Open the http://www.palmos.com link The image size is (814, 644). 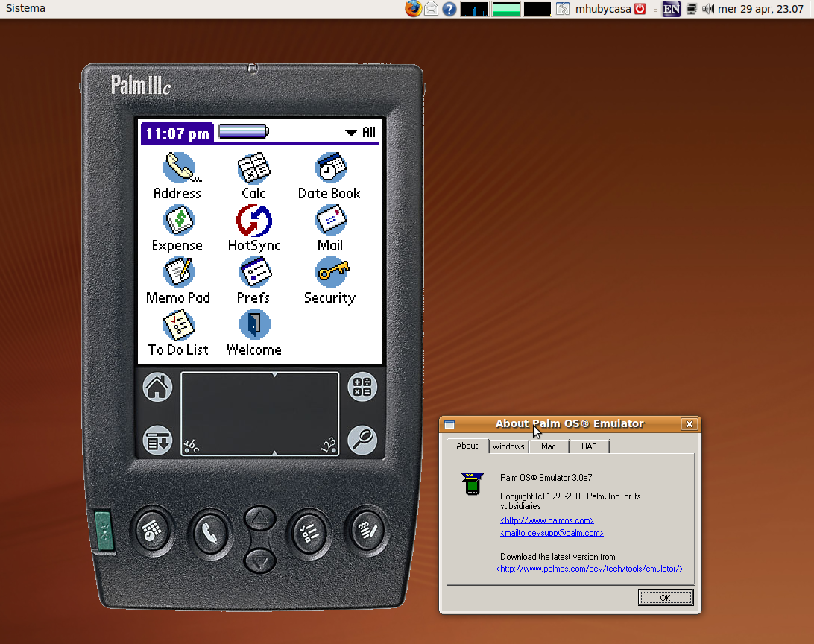(x=547, y=520)
